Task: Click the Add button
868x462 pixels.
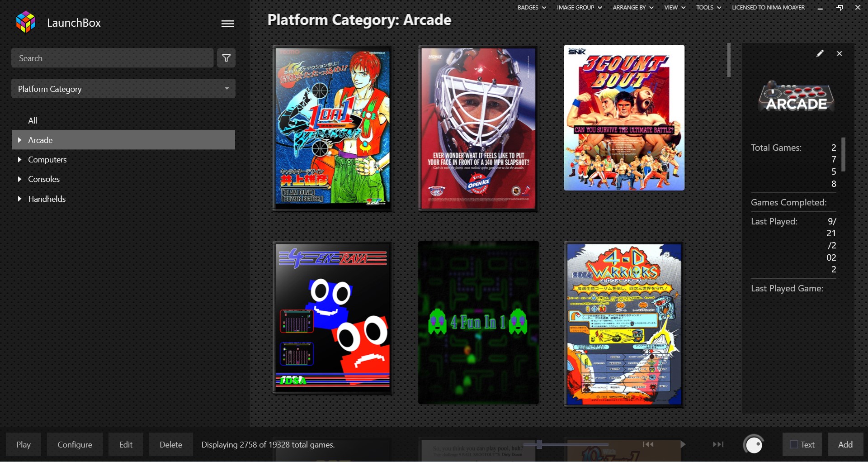Action: (x=845, y=444)
